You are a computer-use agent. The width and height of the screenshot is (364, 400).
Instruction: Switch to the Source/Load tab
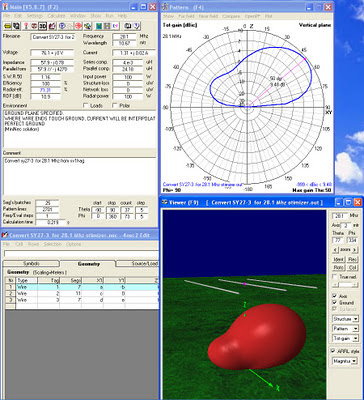click(x=137, y=264)
